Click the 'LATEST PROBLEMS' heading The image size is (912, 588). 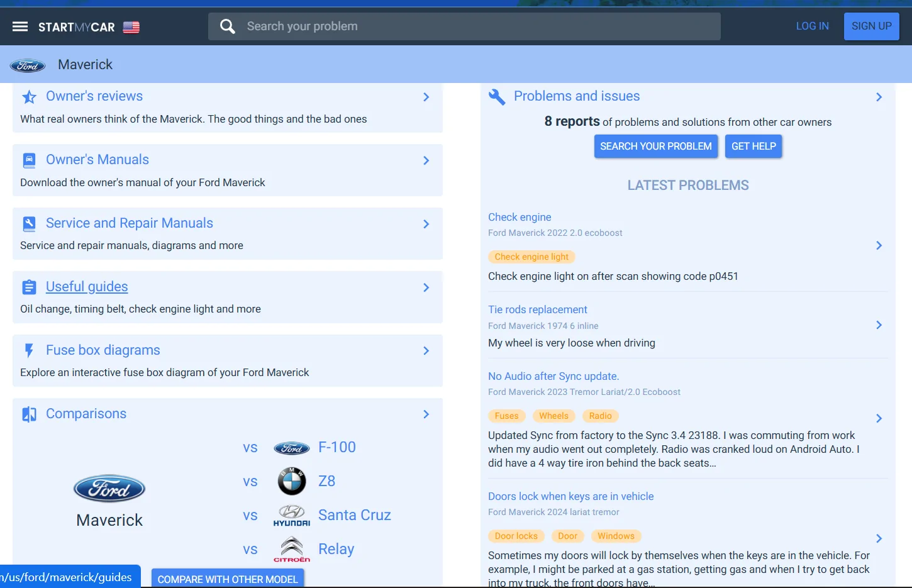[688, 186]
